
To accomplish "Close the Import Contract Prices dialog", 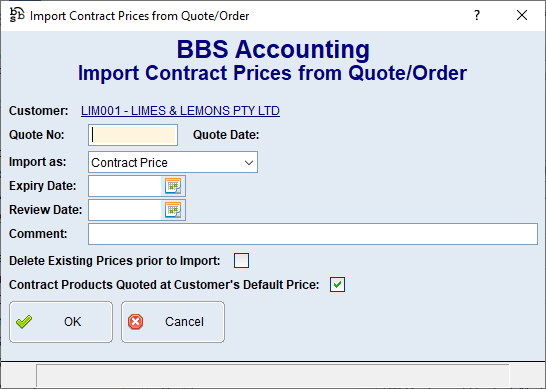I will [522, 15].
